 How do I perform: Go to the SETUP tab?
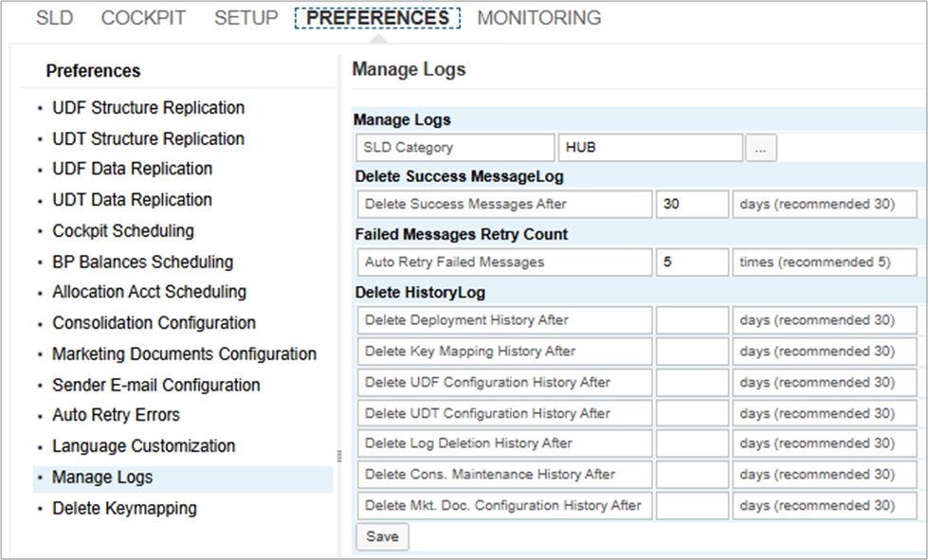[x=246, y=18]
